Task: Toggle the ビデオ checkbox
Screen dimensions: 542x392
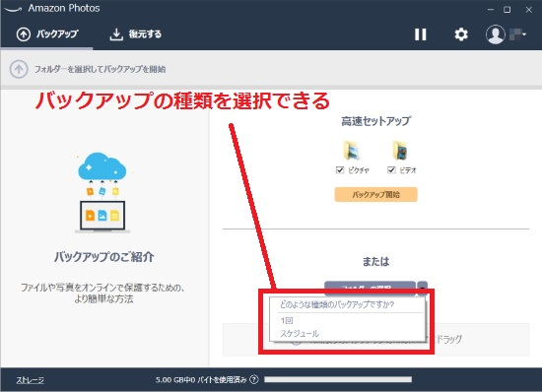Action: pos(391,170)
